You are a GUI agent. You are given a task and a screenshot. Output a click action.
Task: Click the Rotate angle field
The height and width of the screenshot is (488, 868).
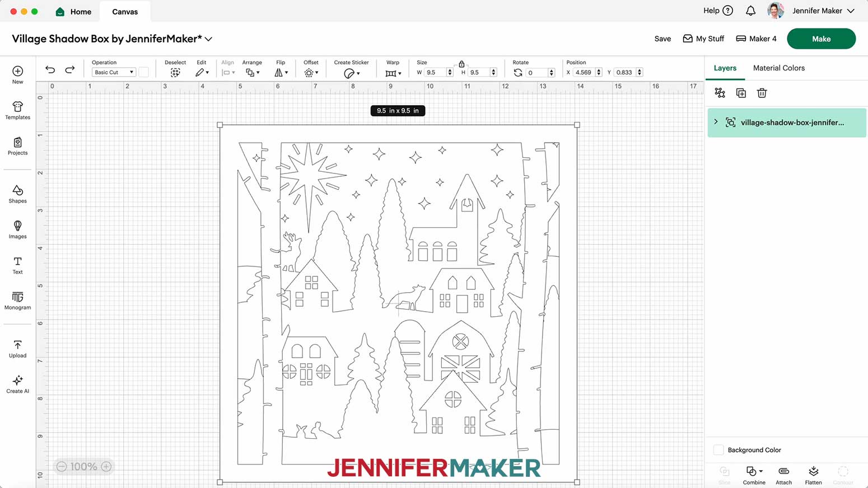tap(537, 72)
